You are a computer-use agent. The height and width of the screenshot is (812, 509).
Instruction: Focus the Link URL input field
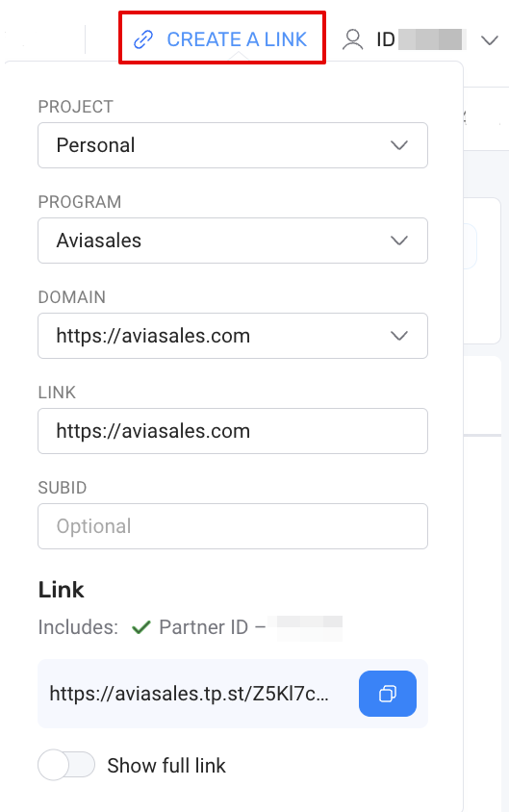coord(233,431)
